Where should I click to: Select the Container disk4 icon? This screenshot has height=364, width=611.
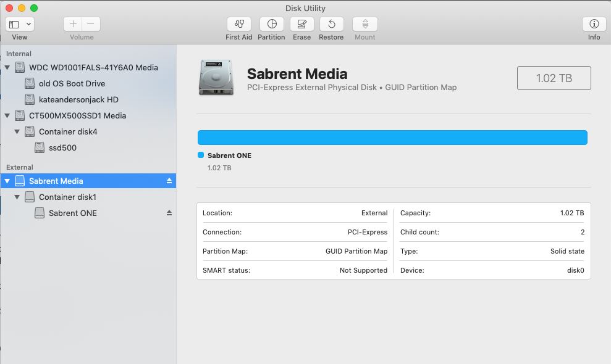click(30, 131)
